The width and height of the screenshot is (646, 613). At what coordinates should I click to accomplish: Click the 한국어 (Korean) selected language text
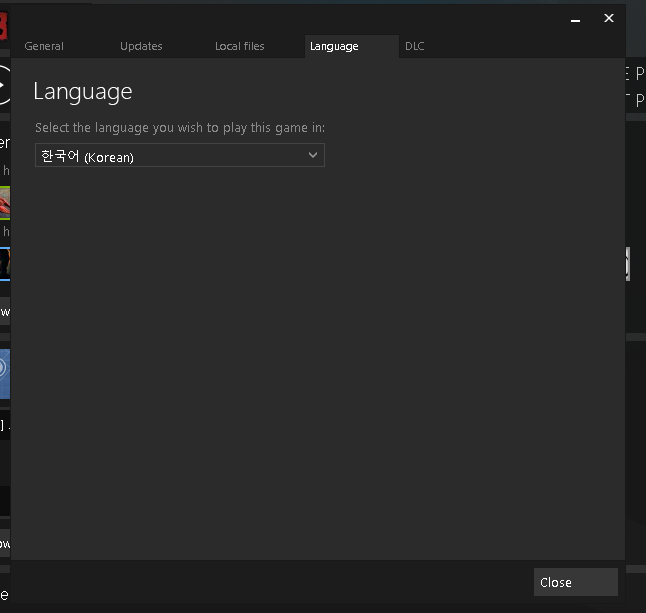click(x=88, y=157)
